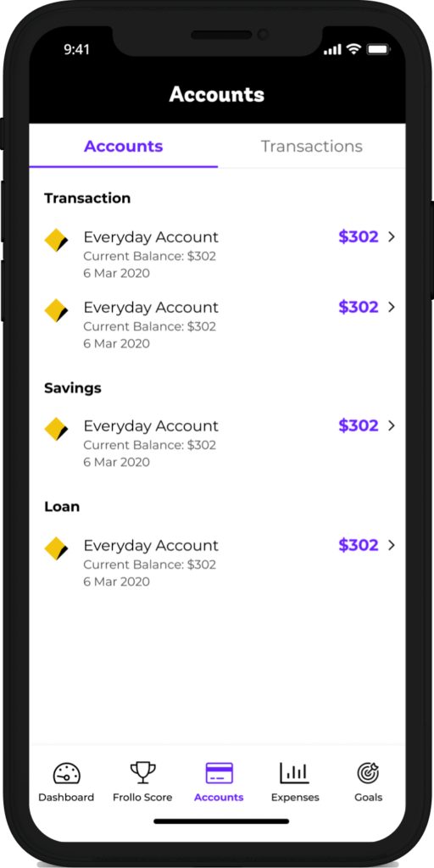The width and height of the screenshot is (434, 868).
Task: Expand first Everyday Account via chevron
Action: tap(392, 237)
